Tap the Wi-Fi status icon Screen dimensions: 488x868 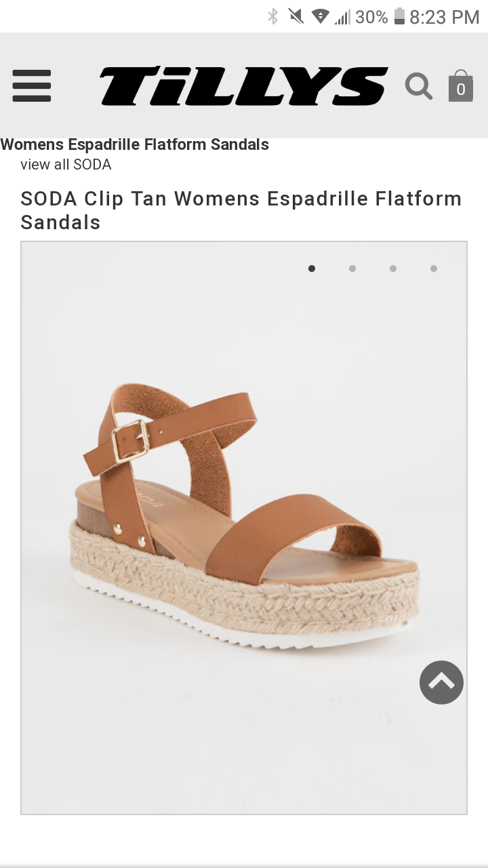tap(321, 16)
